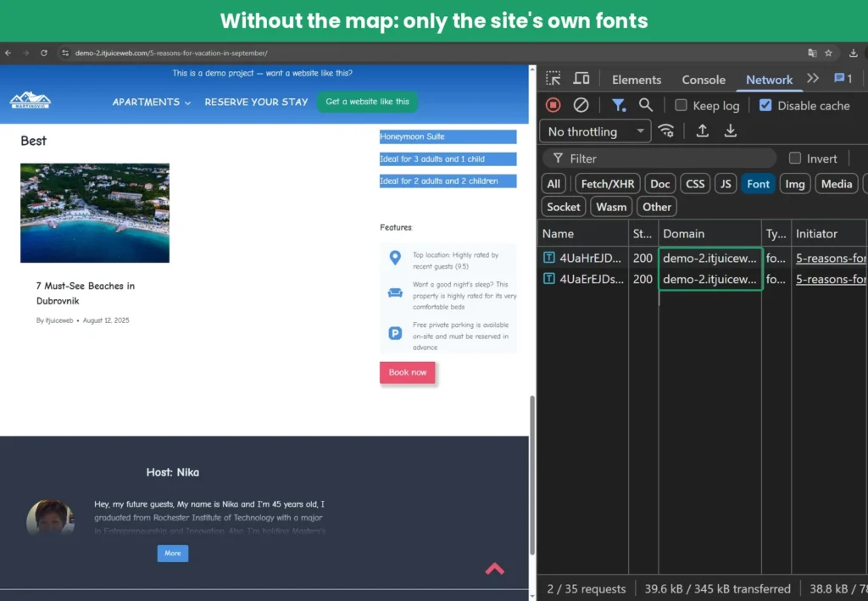This screenshot has height=601, width=868.
Task: Open the No throttling dropdown
Action: point(595,131)
